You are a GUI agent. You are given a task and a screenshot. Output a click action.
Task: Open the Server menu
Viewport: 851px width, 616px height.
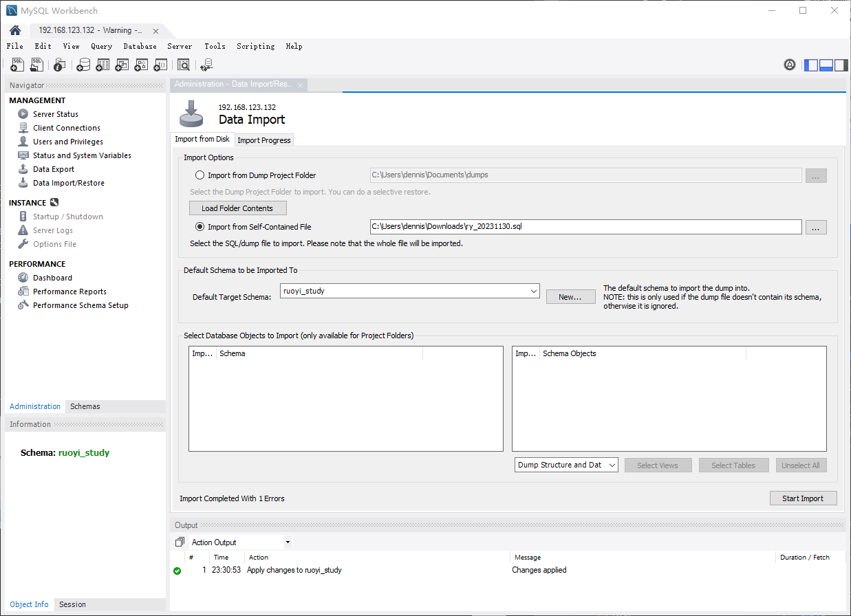(x=180, y=46)
